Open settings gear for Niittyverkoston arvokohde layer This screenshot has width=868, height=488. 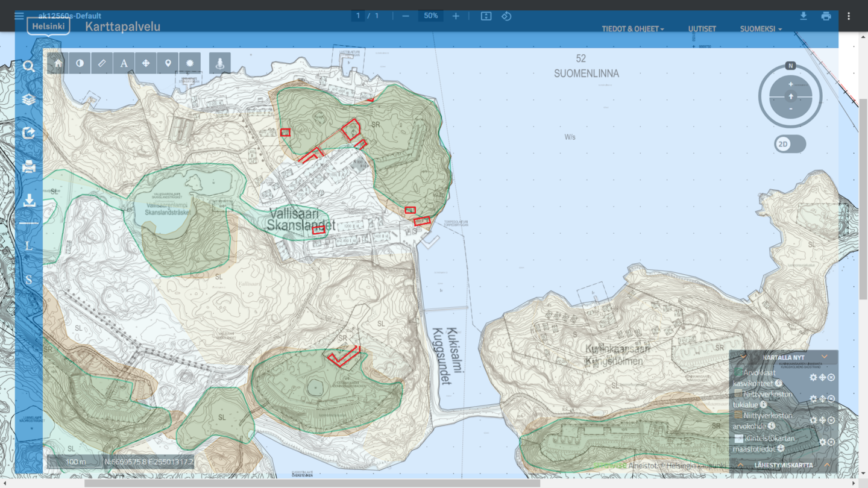click(x=813, y=420)
